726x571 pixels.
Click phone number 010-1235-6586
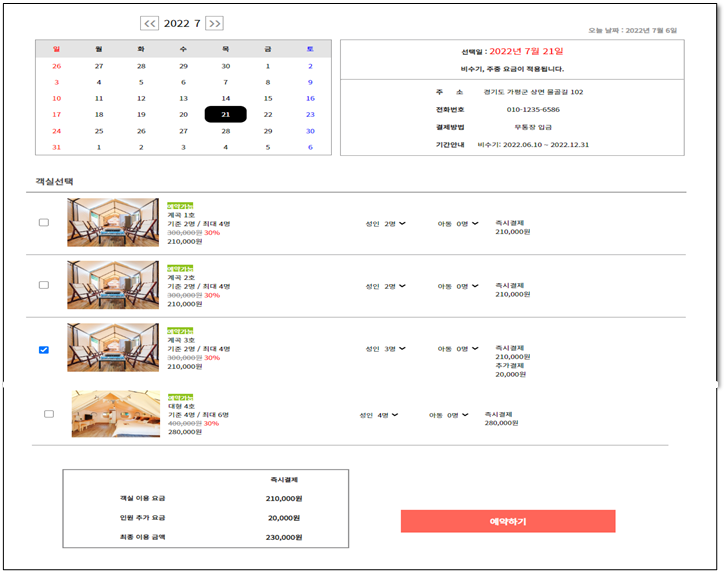533,110
